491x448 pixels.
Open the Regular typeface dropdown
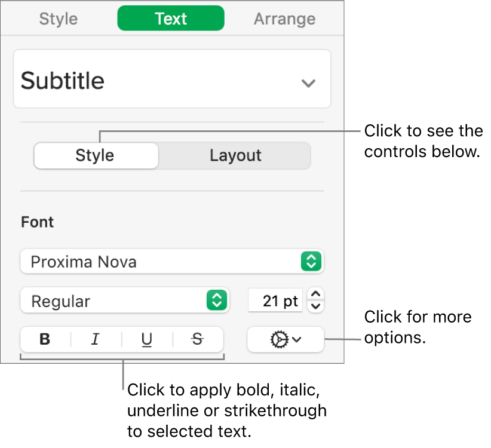(x=124, y=301)
